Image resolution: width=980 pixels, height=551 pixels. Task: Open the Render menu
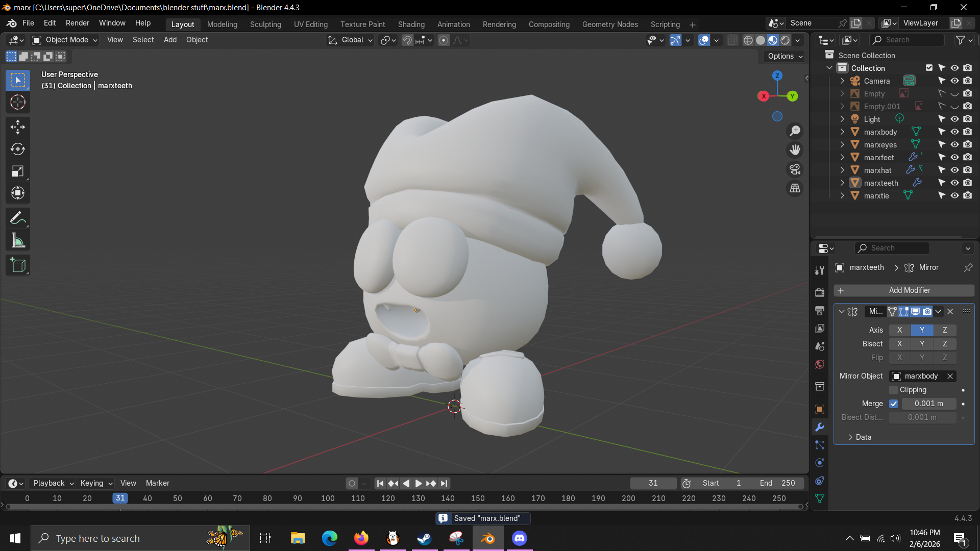[77, 23]
